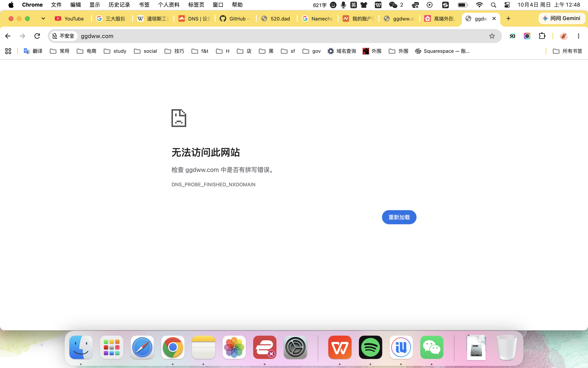
Task: Open System Settings from the Dock
Action: click(x=295, y=347)
